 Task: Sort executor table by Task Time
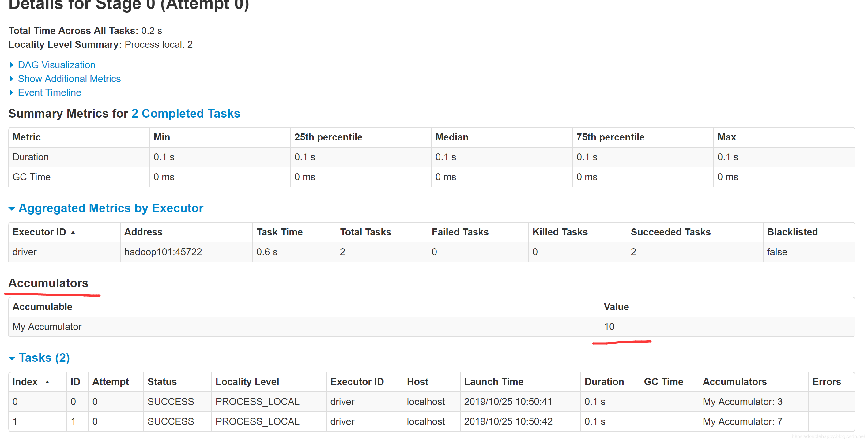(279, 232)
